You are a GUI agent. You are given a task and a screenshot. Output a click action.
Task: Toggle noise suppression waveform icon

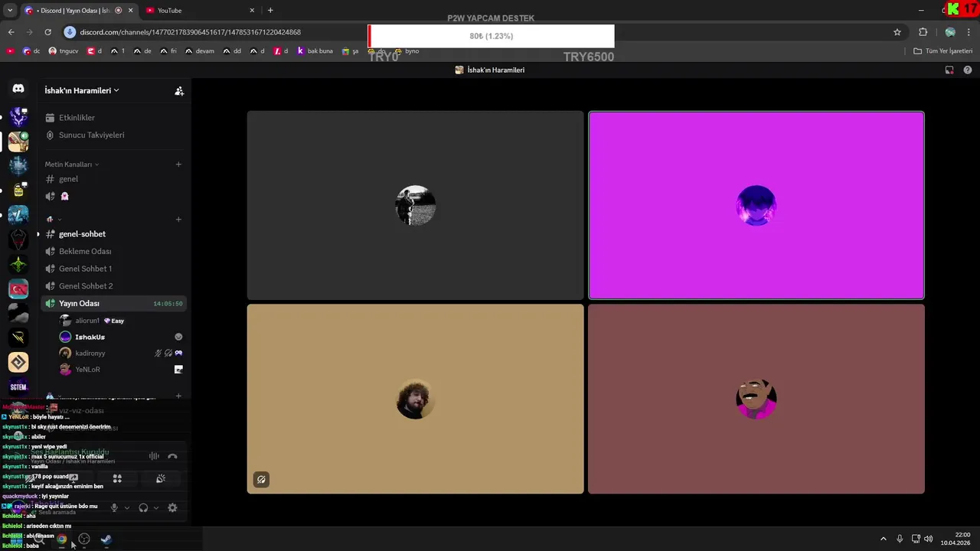[154, 456]
